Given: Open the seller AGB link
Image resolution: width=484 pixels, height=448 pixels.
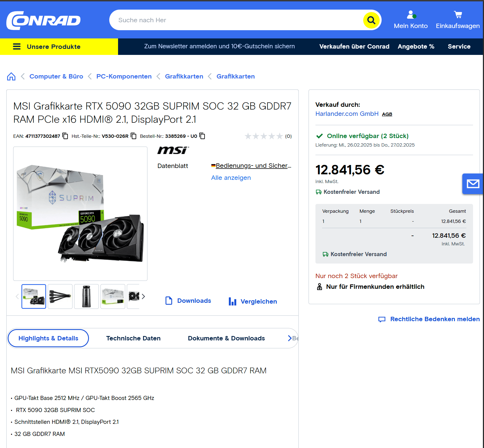Looking at the screenshot, I should (x=387, y=114).
